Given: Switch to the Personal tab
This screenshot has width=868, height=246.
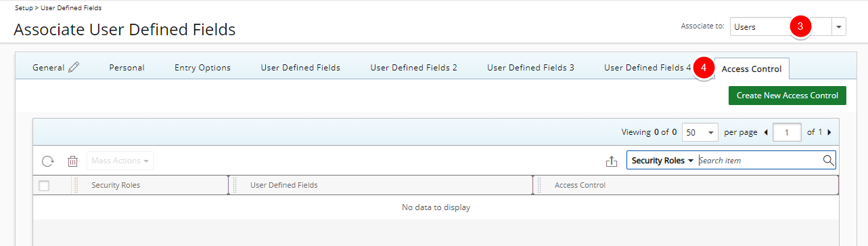Looking at the screenshot, I should [127, 68].
